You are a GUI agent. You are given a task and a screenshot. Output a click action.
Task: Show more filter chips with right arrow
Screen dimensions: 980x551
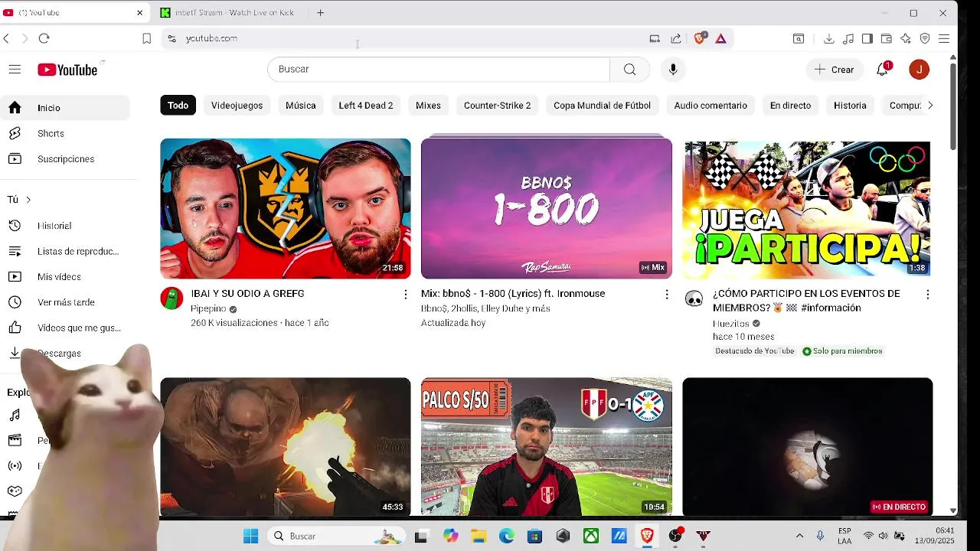(930, 106)
